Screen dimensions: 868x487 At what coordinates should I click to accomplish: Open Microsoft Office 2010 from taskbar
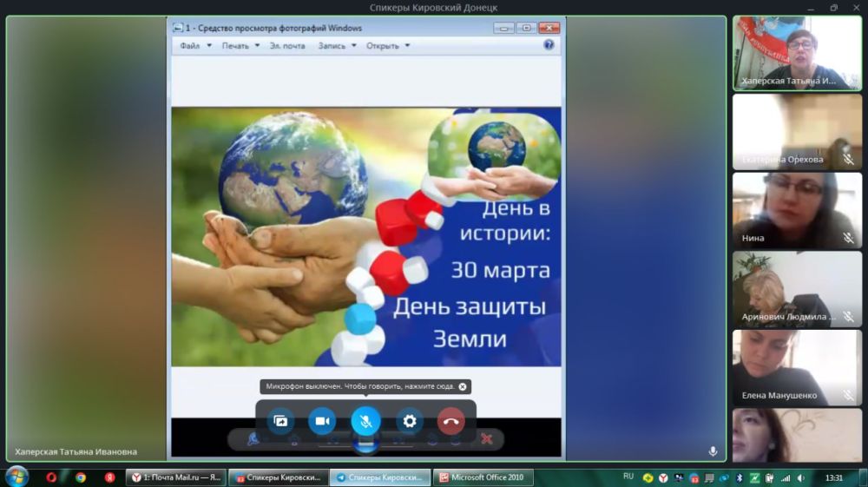click(483, 477)
